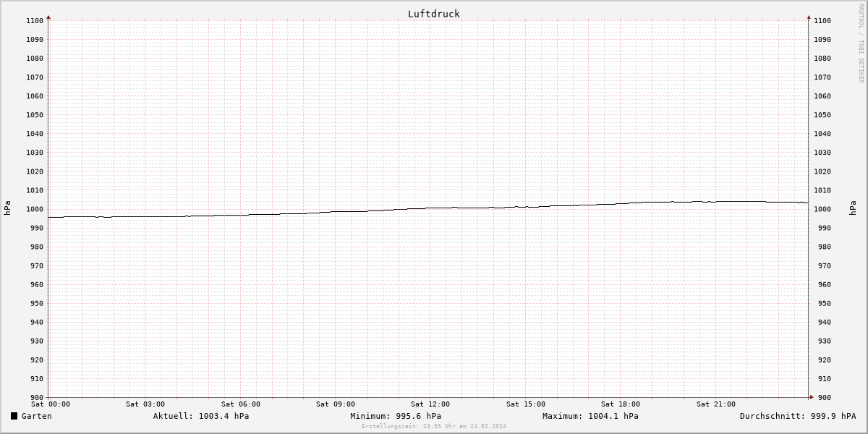
Task: Click the Garten legend label
Action: coord(36,416)
